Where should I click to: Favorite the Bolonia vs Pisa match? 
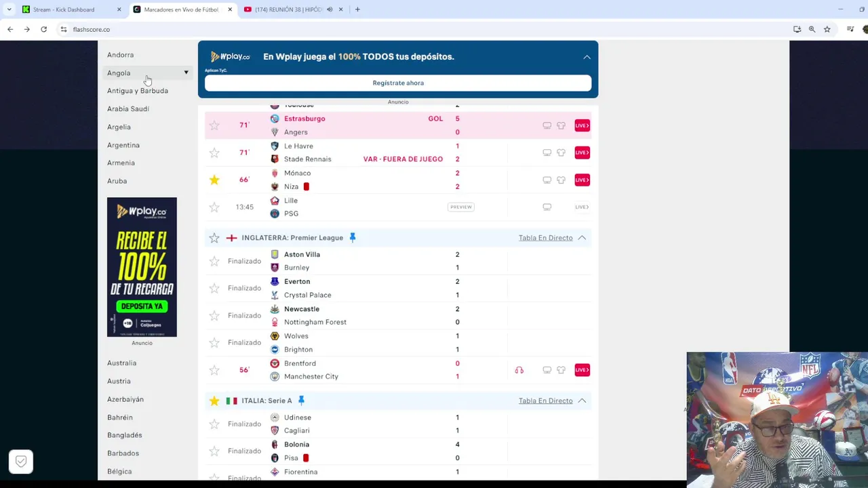pyautogui.click(x=214, y=451)
